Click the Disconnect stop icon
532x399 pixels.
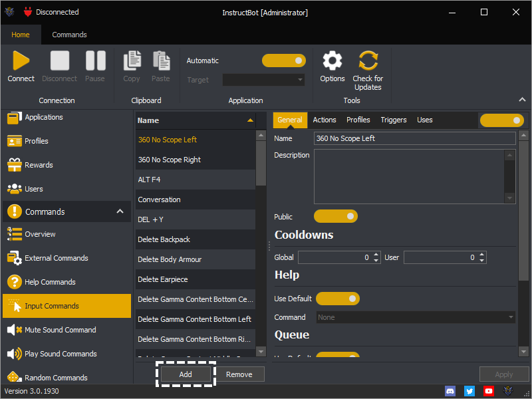(60, 61)
